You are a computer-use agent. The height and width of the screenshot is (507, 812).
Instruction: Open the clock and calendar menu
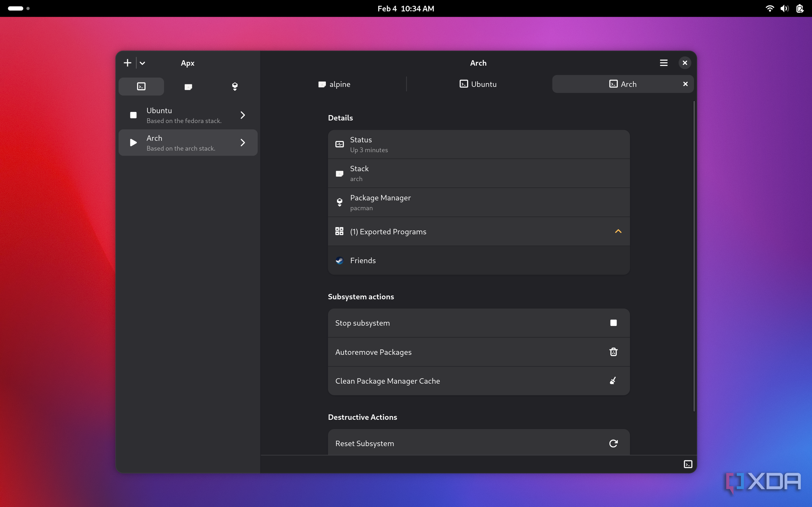click(406, 8)
